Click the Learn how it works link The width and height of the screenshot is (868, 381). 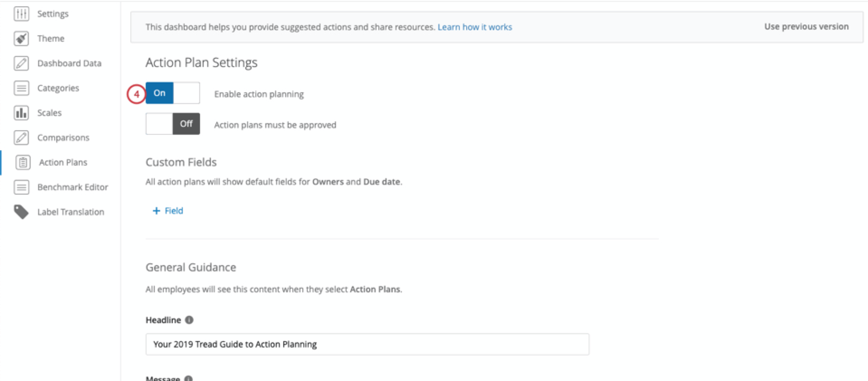[x=475, y=27]
